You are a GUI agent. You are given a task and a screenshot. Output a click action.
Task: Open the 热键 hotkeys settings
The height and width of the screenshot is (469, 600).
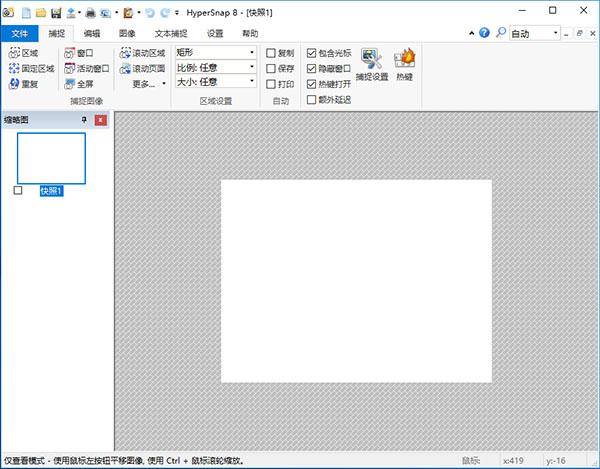coord(405,66)
